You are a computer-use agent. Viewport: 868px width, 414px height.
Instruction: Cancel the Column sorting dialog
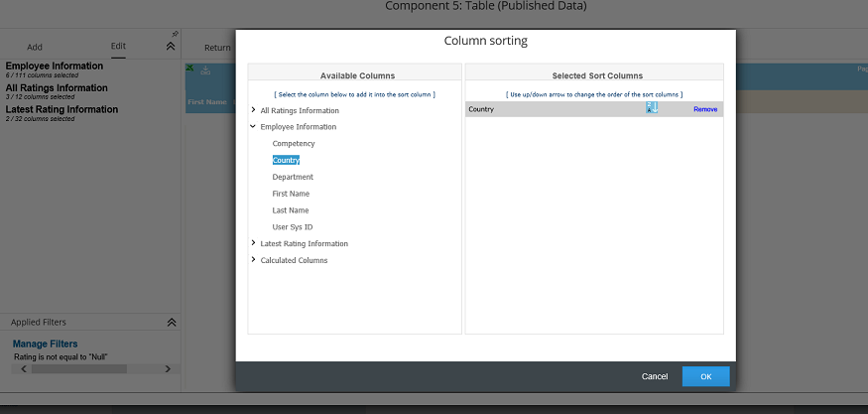click(x=655, y=376)
